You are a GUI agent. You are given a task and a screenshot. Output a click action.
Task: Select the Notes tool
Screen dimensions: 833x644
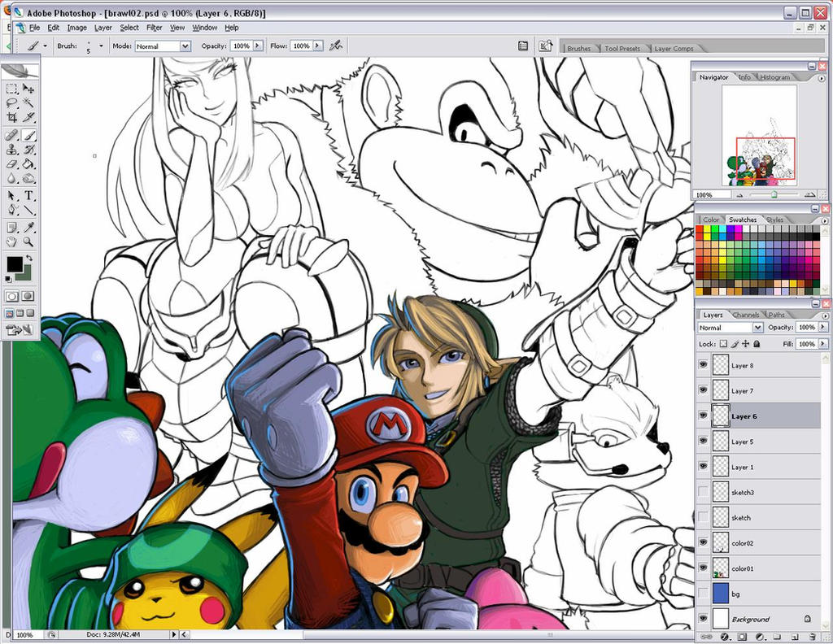coord(11,228)
